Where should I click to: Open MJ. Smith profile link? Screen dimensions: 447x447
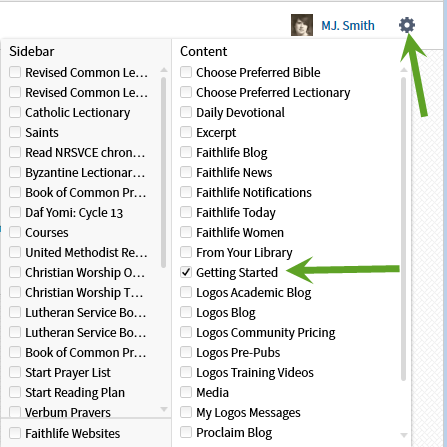pyautogui.click(x=348, y=25)
